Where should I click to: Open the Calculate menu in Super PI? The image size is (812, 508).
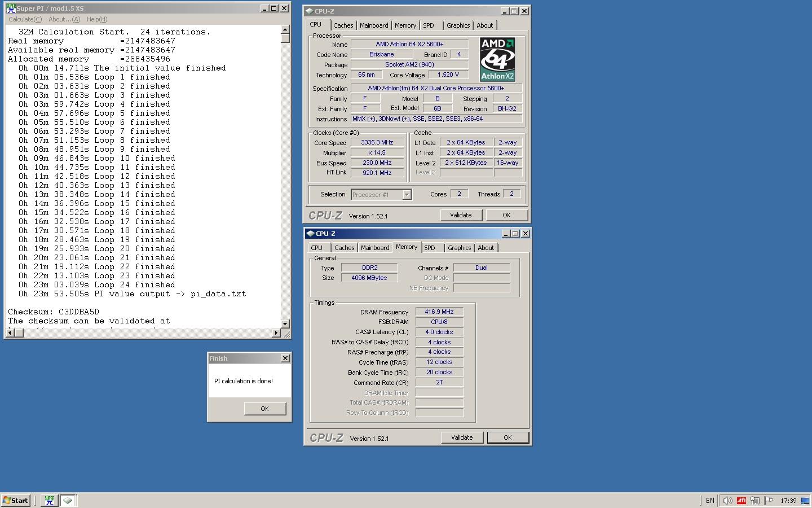[x=25, y=19]
